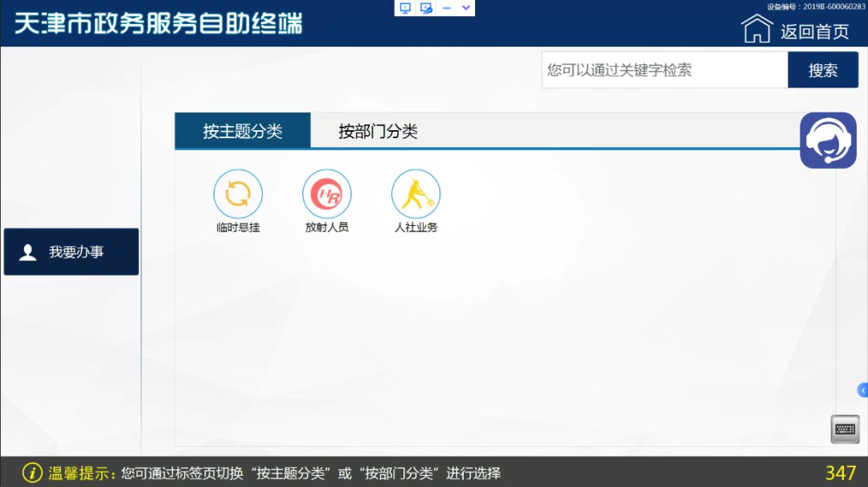Click the 设备编号 device number text
Viewport: 868px width, 487px height.
[x=816, y=6]
